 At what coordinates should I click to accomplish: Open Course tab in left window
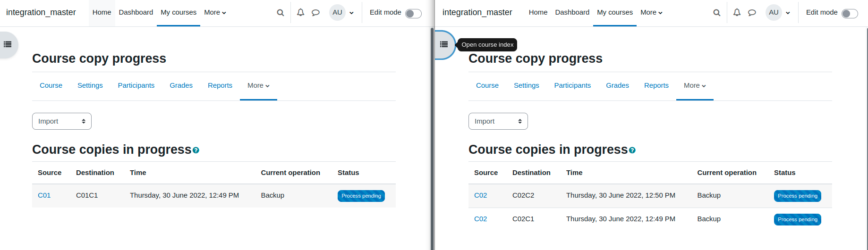(x=51, y=86)
